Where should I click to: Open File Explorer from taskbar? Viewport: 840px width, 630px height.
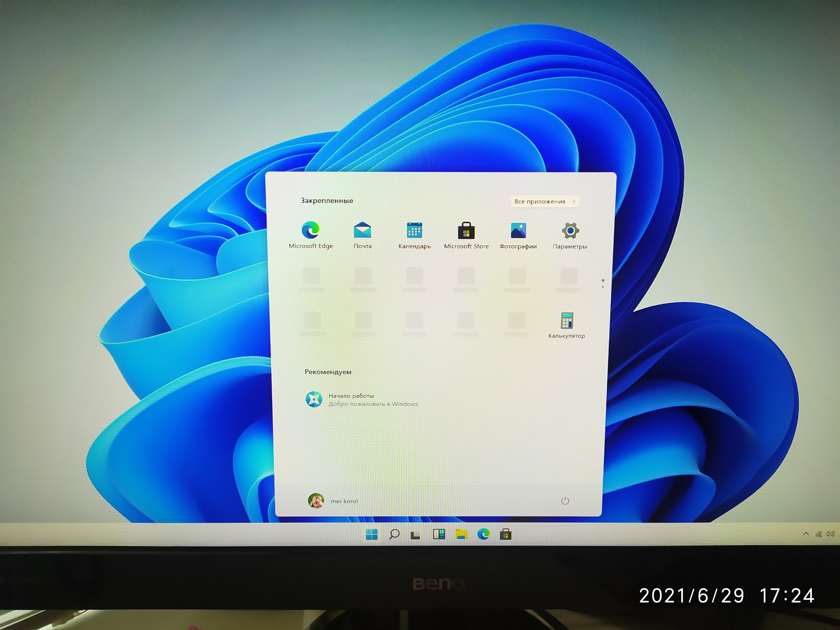[461, 534]
